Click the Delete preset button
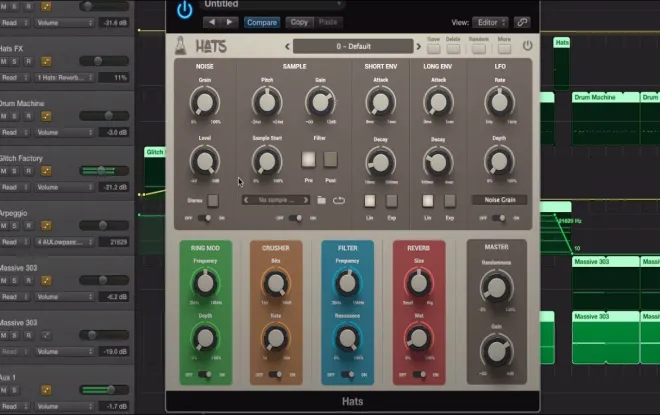This screenshot has width=660, height=415. pyautogui.click(x=453, y=48)
